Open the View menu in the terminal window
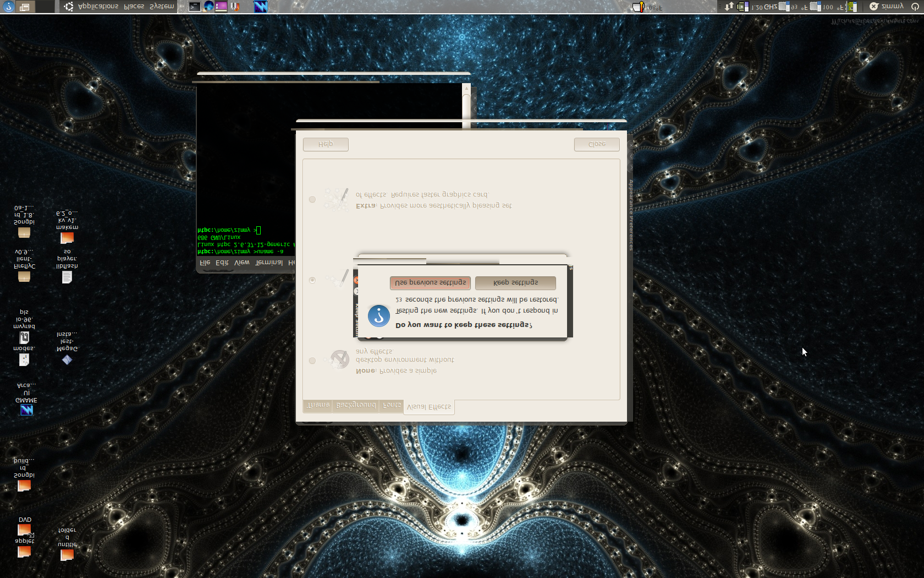 pos(242,263)
